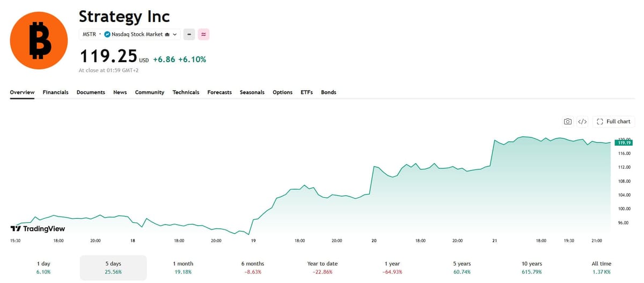Go to the Options tab
This screenshot has height=283, width=644.
click(x=282, y=92)
